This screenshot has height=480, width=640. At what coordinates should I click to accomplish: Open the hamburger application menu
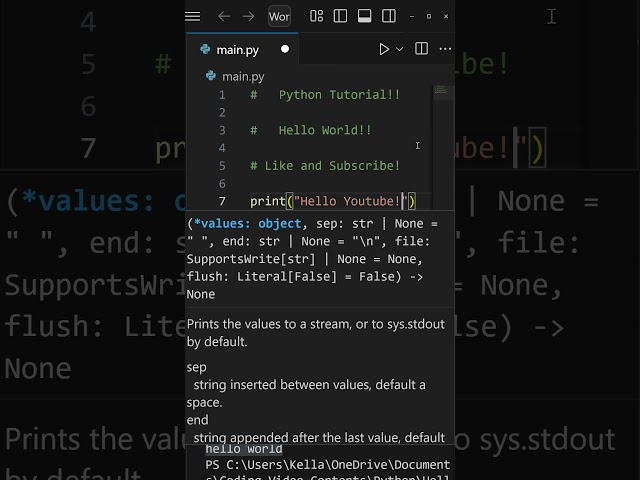(193, 16)
